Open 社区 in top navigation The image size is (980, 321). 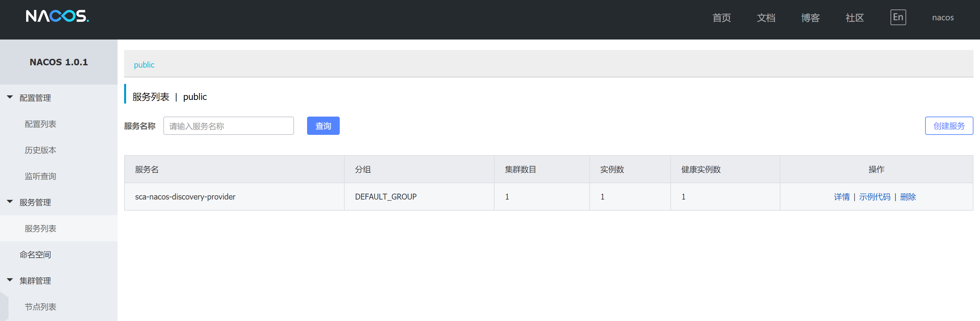tap(855, 18)
